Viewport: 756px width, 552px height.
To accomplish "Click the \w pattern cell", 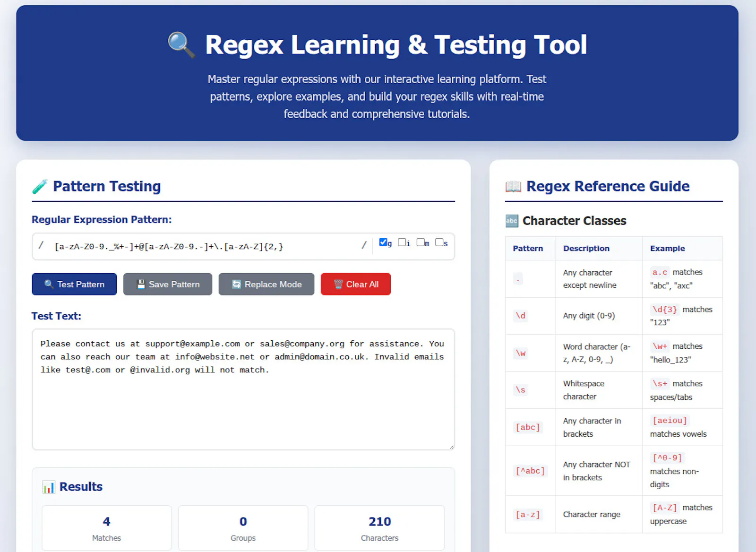I will coord(530,353).
